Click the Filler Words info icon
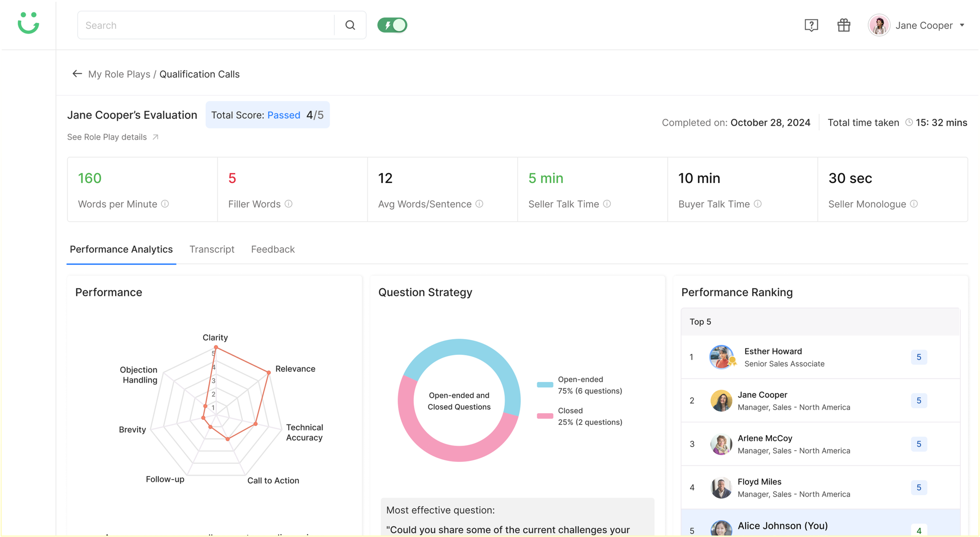This screenshot has height=537, width=980. tap(288, 204)
